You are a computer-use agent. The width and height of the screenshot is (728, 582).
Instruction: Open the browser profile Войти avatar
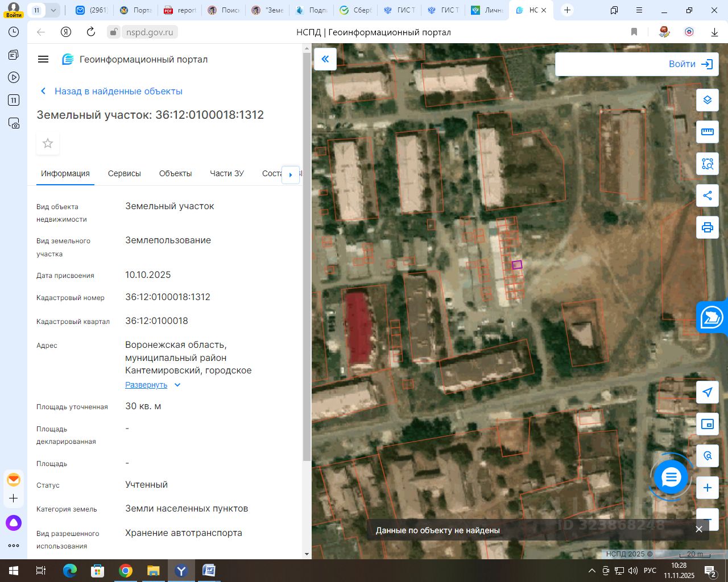pos(14,10)
